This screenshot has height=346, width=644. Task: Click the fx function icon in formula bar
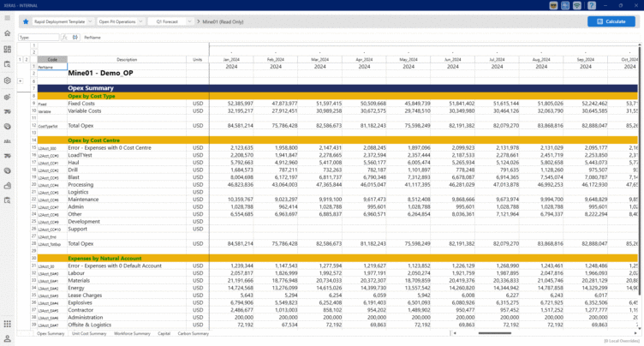click(64, 38)
